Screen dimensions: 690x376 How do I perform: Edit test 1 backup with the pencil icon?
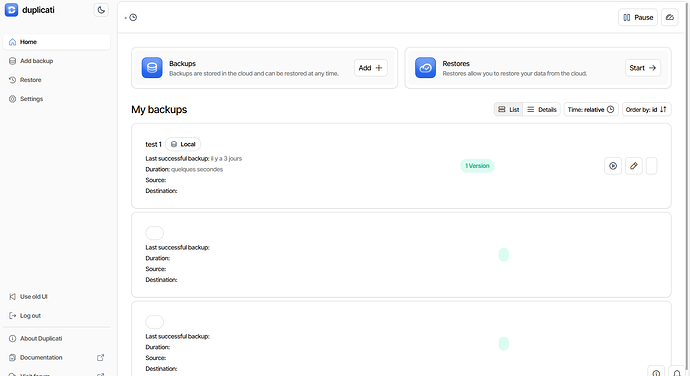(x=634, y=166)
